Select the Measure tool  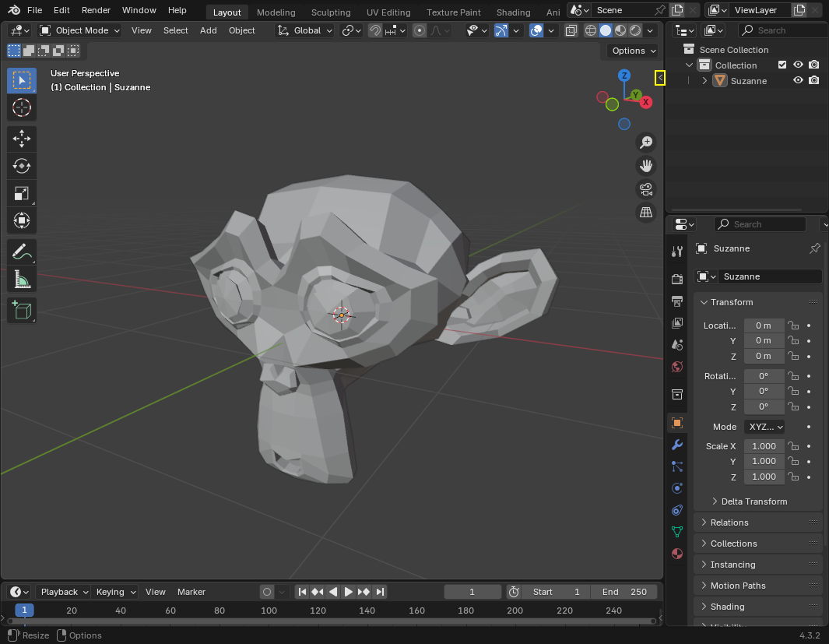click(x=22, y=279)
